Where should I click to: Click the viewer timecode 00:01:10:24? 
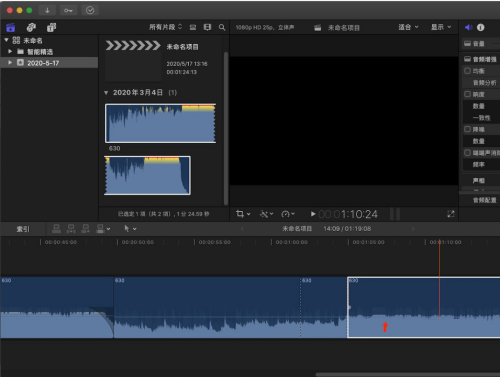[348, 214]
